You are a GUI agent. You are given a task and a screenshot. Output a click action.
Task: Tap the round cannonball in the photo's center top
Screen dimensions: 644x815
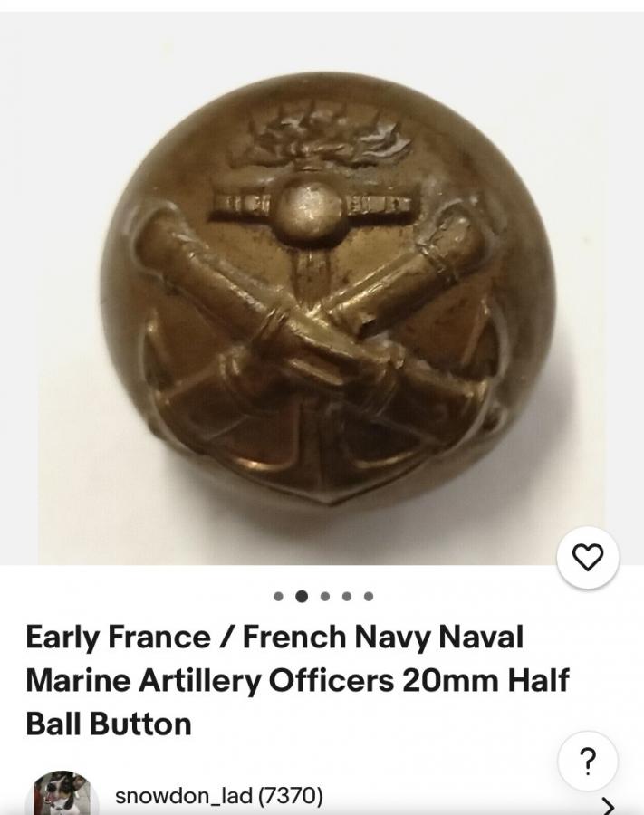coord(308,208)
